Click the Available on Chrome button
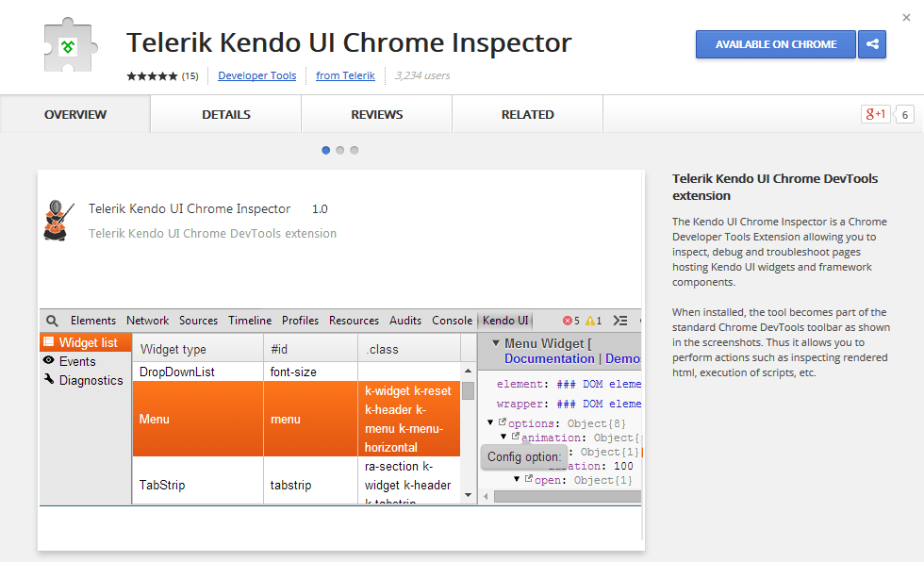 click(775, 44)
